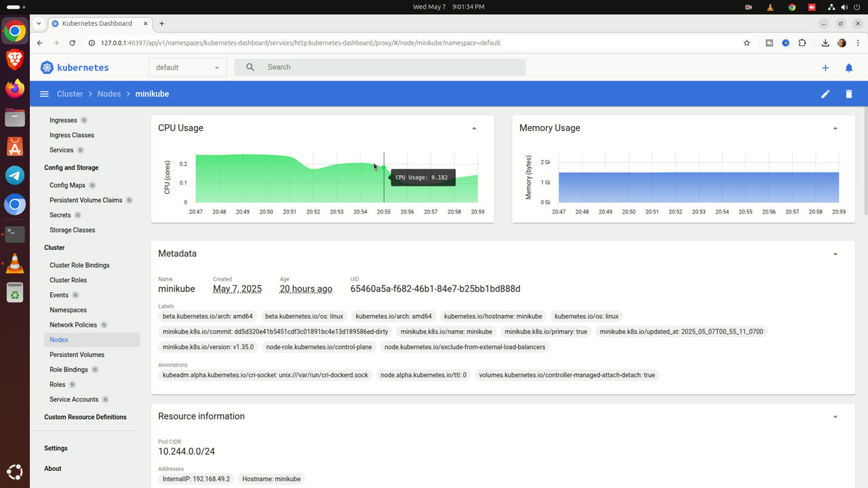Viewport: 868px width, 488px height.
Task: Click the browser address bar URL
Action: (300, 43)
